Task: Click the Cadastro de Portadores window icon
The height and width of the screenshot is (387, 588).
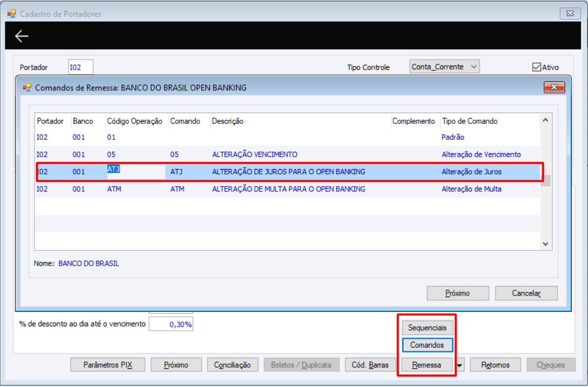Action: (12, 14)
